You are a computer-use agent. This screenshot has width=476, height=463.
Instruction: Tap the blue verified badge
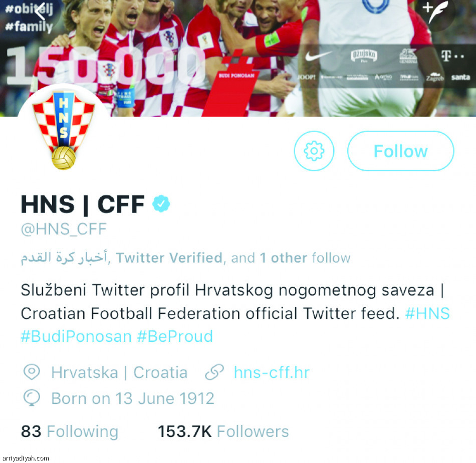pyautogui.click(x=161, y=204)
